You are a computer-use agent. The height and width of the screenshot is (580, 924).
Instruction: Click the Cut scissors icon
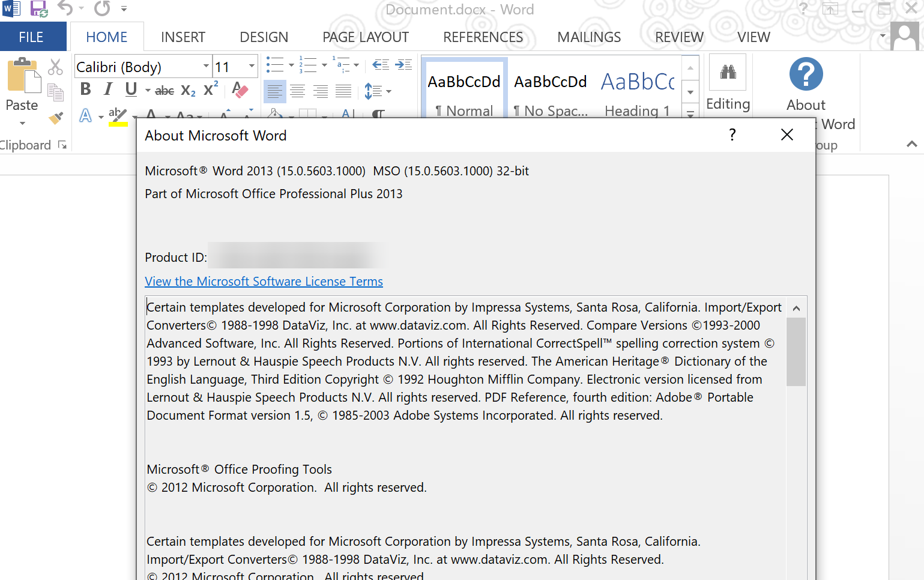point(55,67)
